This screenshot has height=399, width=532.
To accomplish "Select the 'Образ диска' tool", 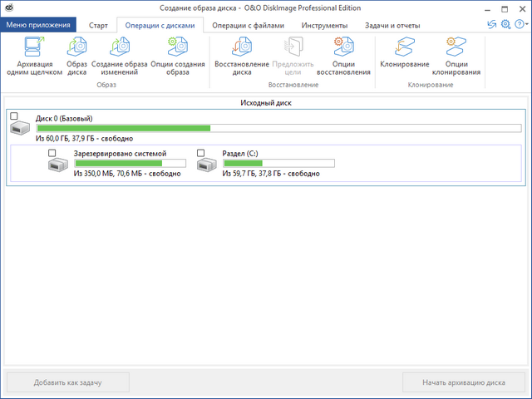I will [x=76, y=47].
